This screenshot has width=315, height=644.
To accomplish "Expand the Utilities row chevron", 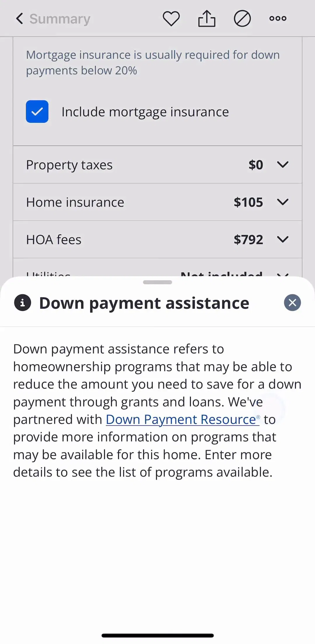I will coord(283,274).
